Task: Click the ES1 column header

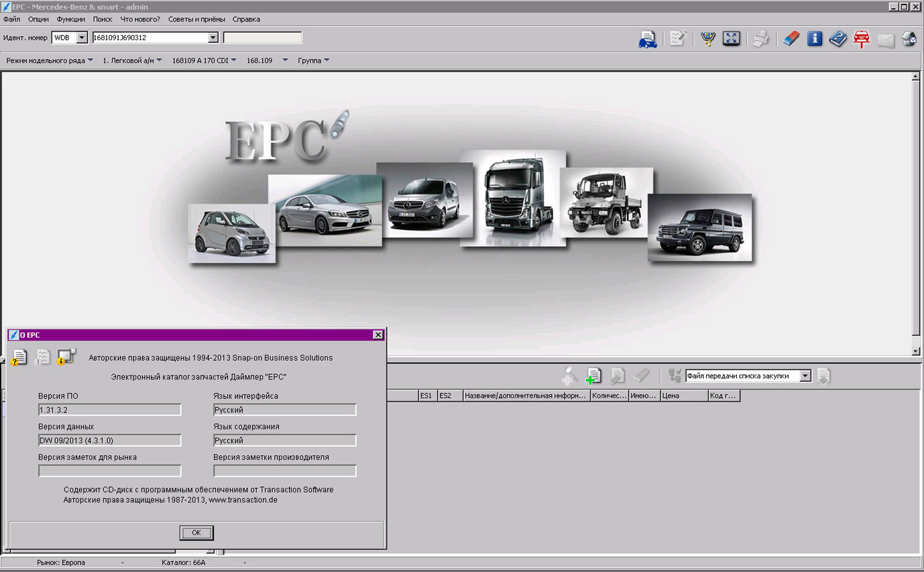Action: click(427, 396)
